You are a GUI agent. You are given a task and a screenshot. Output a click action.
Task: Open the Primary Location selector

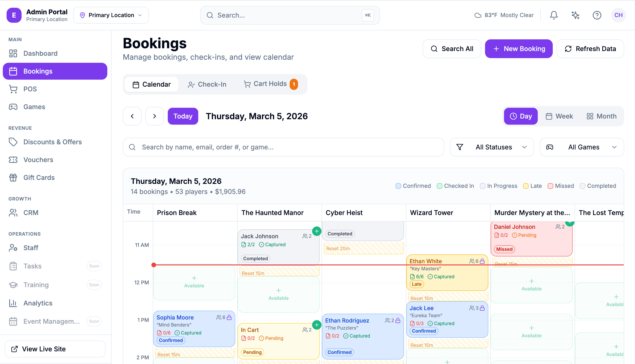111,15
